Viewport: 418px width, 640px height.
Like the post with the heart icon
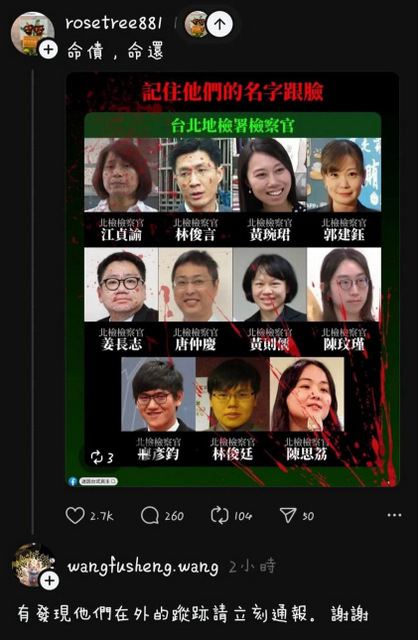pyautogui.click(x=75, y=516)
